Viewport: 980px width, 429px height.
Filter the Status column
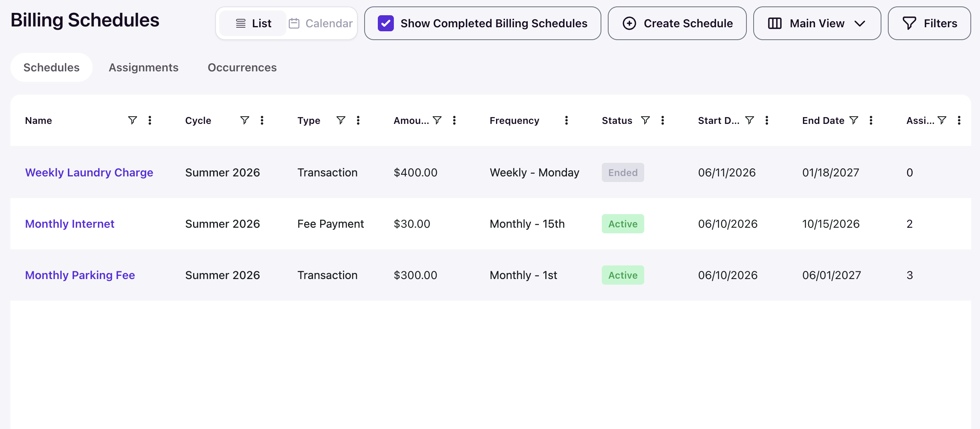(x=645, y=120)
